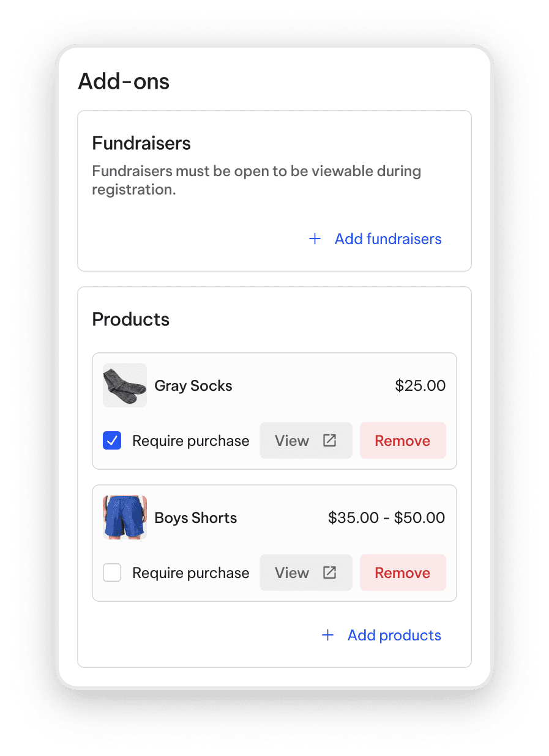
Task: Click the external-link icon in Boys Shorts View
Action: point(330,573)
